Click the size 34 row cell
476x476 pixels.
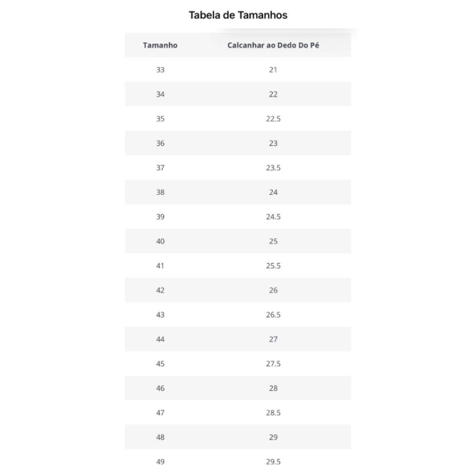click(x=160, y=94)
